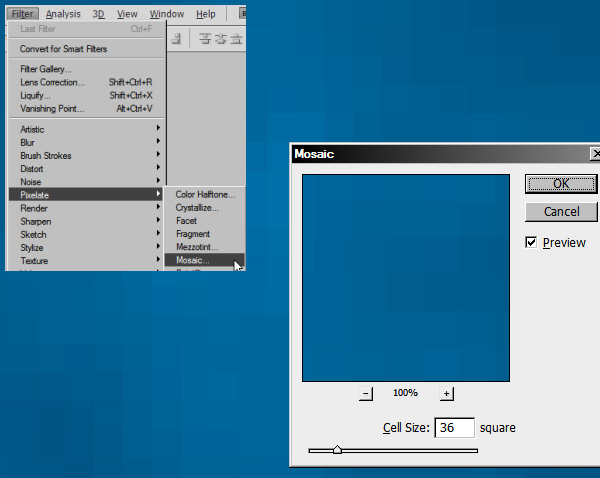Open the Analysis menu
Viewport: 600px width, 478px height.
(64, 14)
